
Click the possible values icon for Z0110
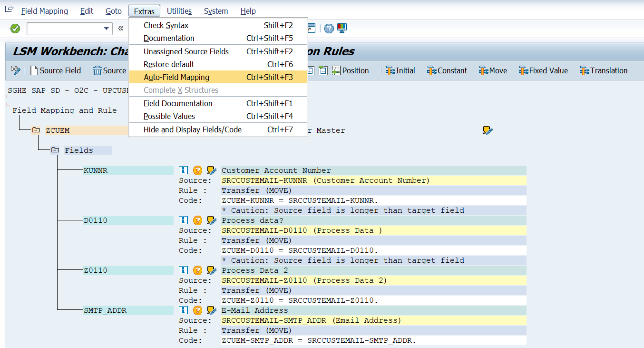(x=197, y=270)
